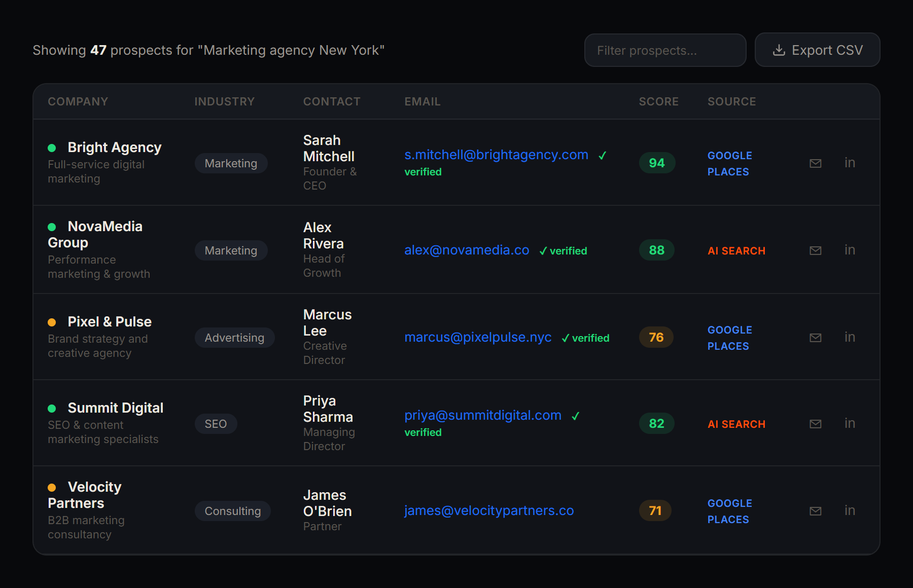Click the email envelope icon for Bright Agency
The height and width of the screenshot is (588, 913).
click(815, 163)
